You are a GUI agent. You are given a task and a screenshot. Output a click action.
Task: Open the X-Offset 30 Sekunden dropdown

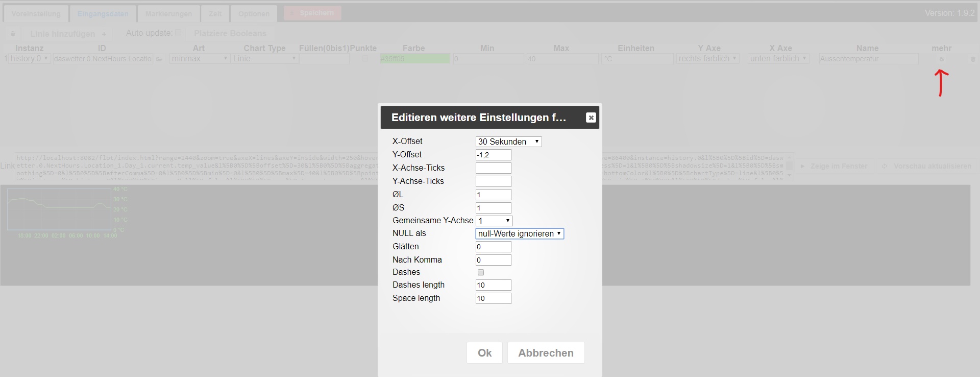(508, 142)
